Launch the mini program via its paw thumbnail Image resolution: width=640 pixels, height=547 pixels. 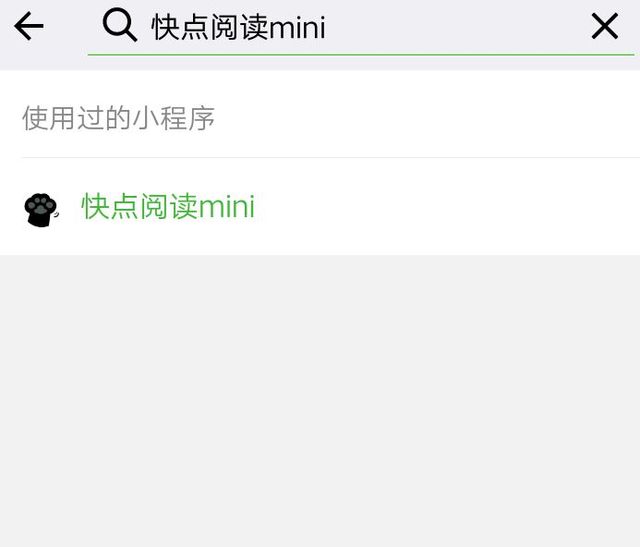[41, 209]
